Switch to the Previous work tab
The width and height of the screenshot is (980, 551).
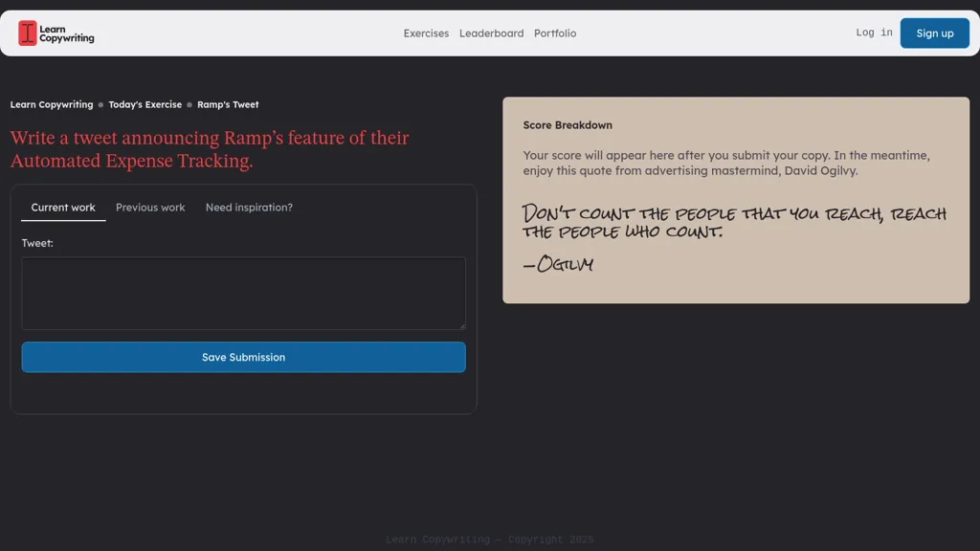point(150,207)
